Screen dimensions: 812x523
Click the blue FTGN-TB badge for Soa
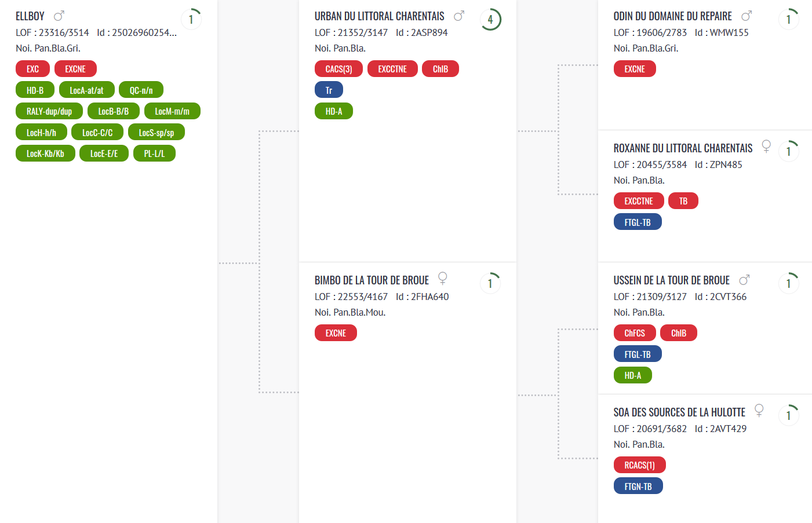point(638,486)
